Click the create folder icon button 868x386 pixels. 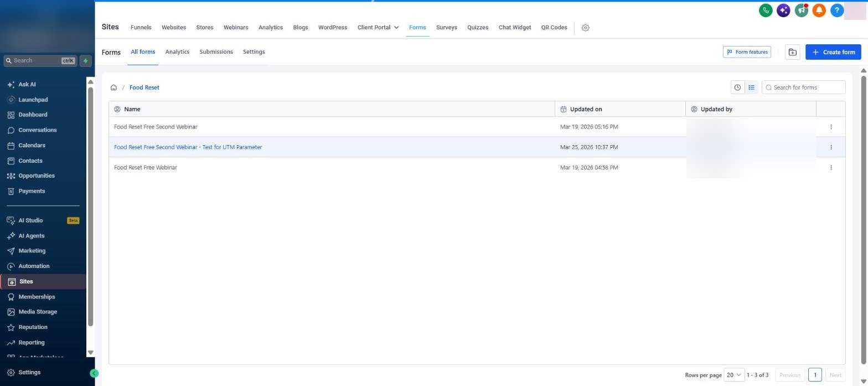[x=793, y=52]
